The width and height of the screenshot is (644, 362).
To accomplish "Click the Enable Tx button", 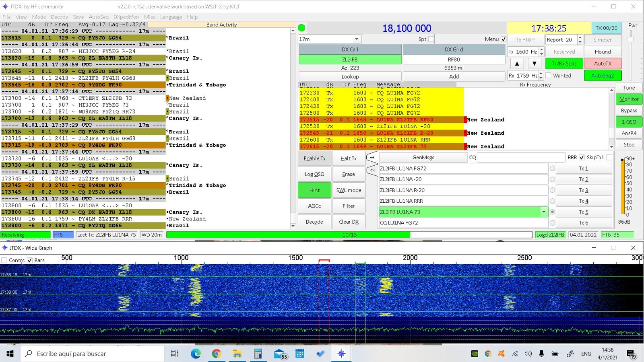I will coord(314,158).
